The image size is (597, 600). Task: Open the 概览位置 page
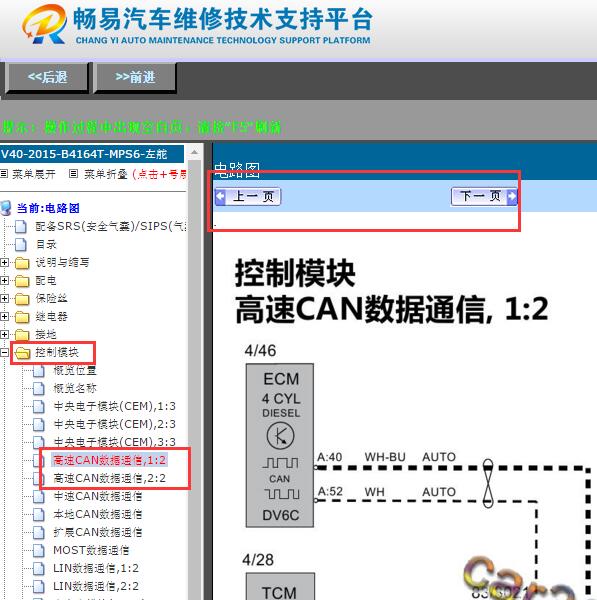[x=75, y=370]
